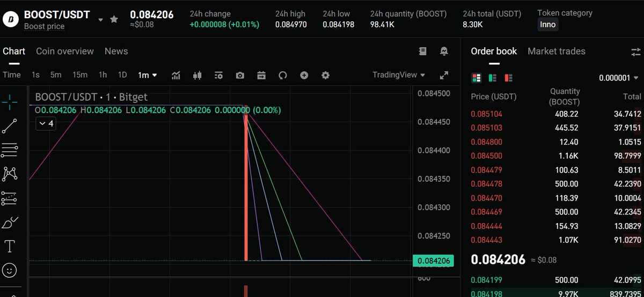
Task: Open chart settings gear icon
Action: [325, 75]
